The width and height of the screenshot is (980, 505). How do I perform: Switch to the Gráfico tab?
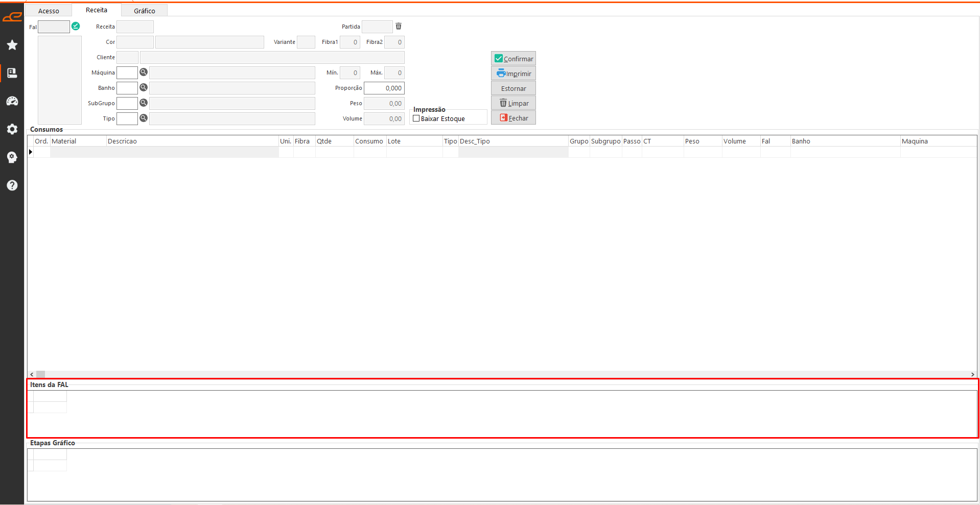pyautogui.click(x=144, y=11)
